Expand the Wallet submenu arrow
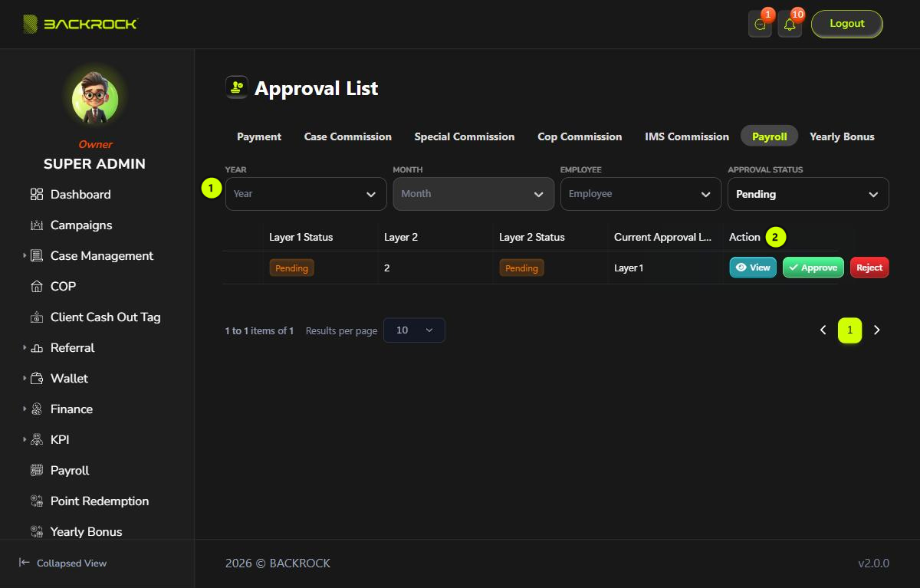 [25, 379]
